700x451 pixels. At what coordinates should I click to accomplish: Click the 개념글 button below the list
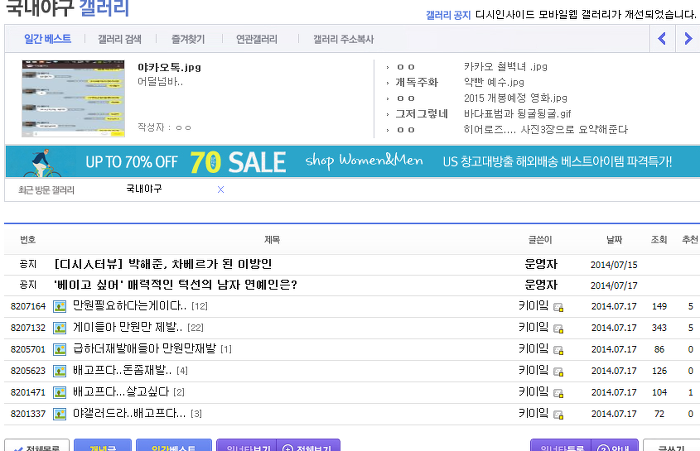(103, 445)
